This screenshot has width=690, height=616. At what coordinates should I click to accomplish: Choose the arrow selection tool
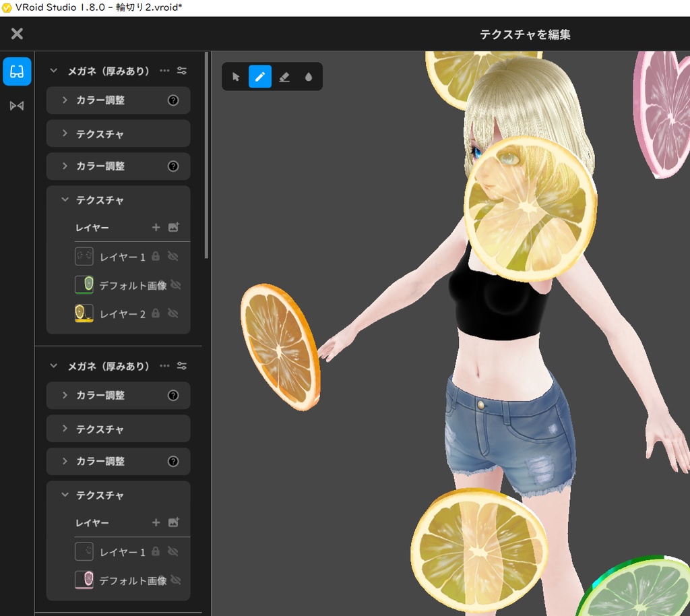point(236,77)
